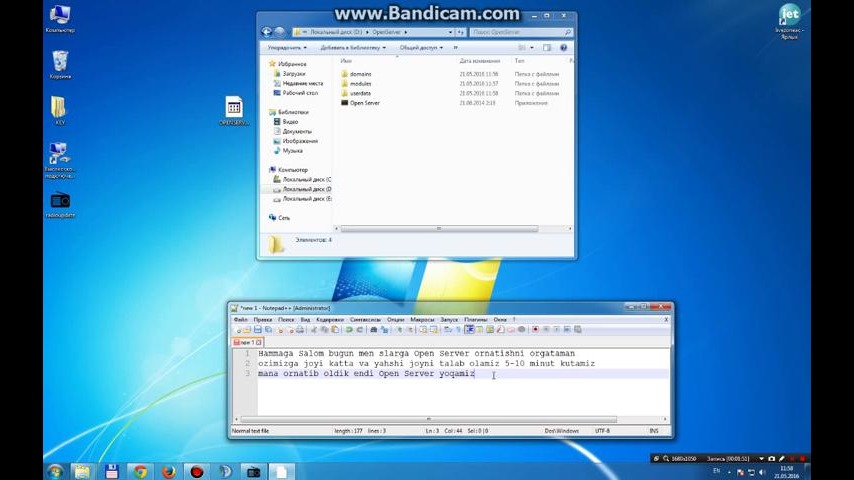This screenshot has height=480, width=854.
Task: Open the address bar history dropdown arrow
Action: click(x=450, y=32)
